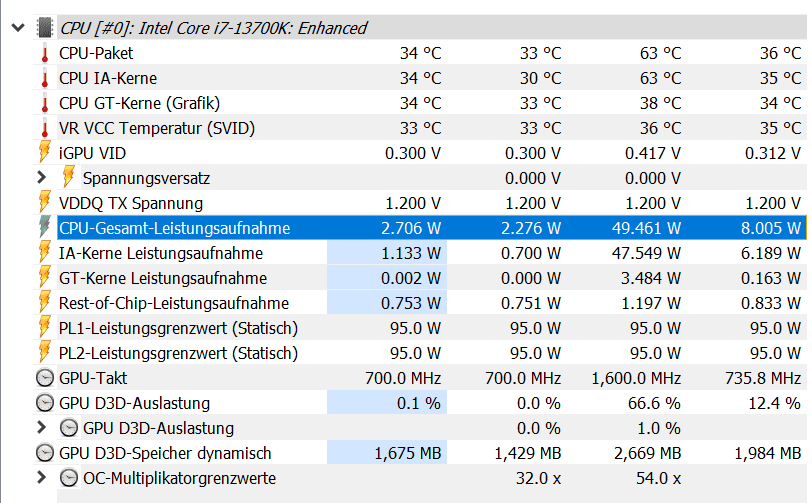
Task: Click the 0.312 V iGPU VID average
Action: (x=773, y=153)
